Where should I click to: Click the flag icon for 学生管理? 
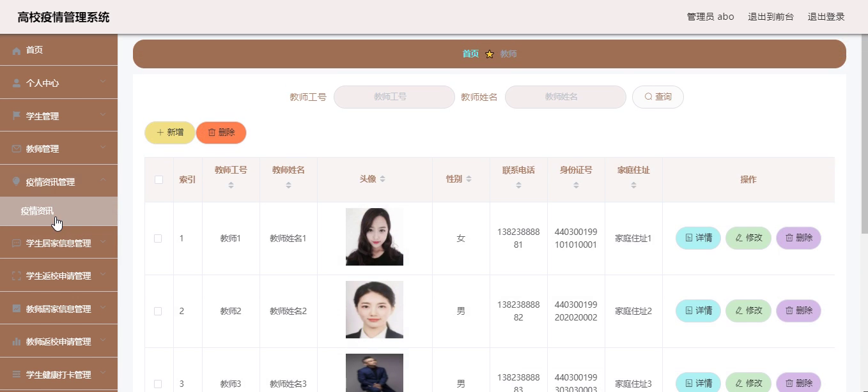click(17, 116)
